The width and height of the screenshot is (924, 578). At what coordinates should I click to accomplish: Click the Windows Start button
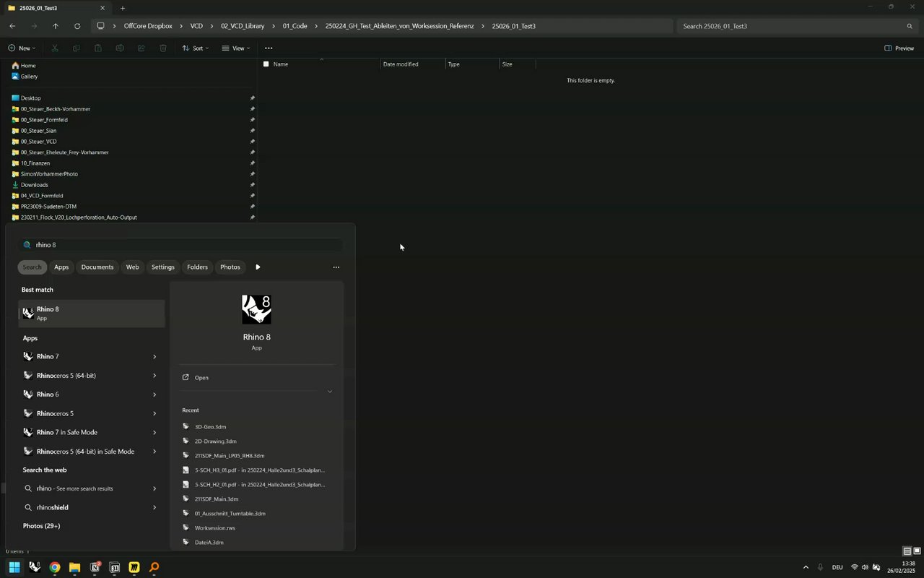coord(14,567)
